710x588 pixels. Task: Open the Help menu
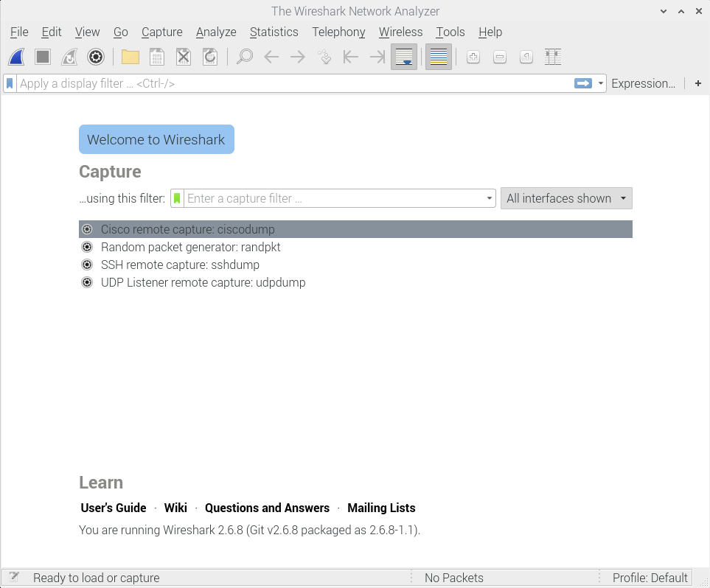click(x=490, y=32)
